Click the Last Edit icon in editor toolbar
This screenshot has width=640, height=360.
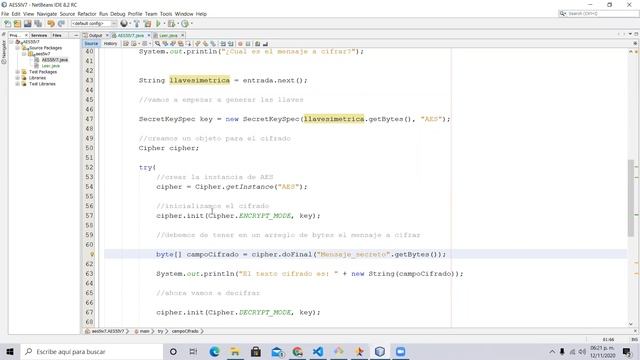(x=126, y=44)
